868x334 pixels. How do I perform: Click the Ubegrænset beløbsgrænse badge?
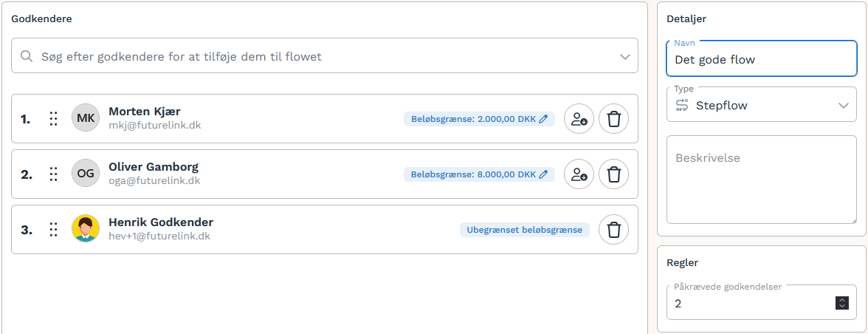click(x=524, y=230)
